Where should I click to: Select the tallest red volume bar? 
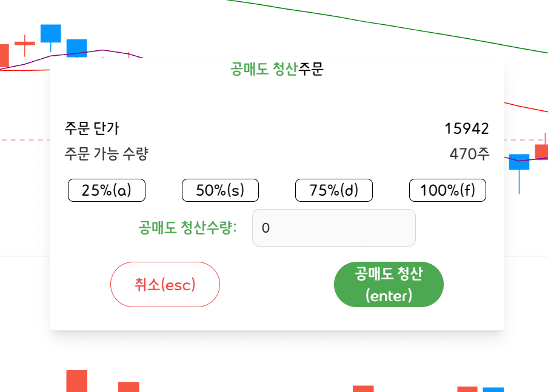click(x=77, y=381)
